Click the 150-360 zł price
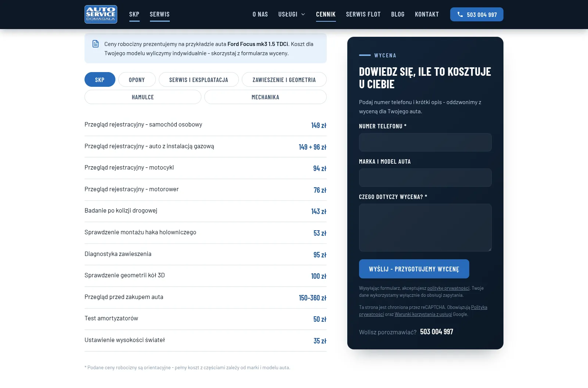Screen dimensions: 588x388 pyautogui.click(x=312, y=298)
